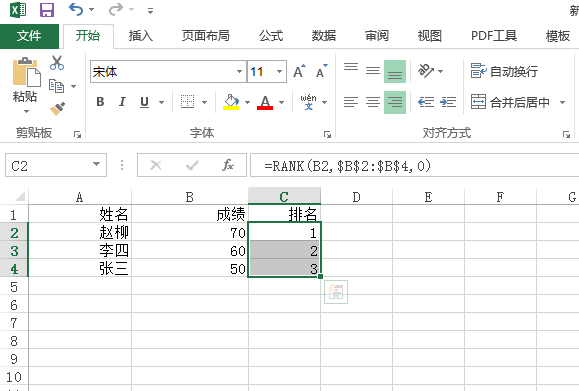Align text to middle of cell
The width and height of the screenshot is (579, 391).
tap(373, 71)
